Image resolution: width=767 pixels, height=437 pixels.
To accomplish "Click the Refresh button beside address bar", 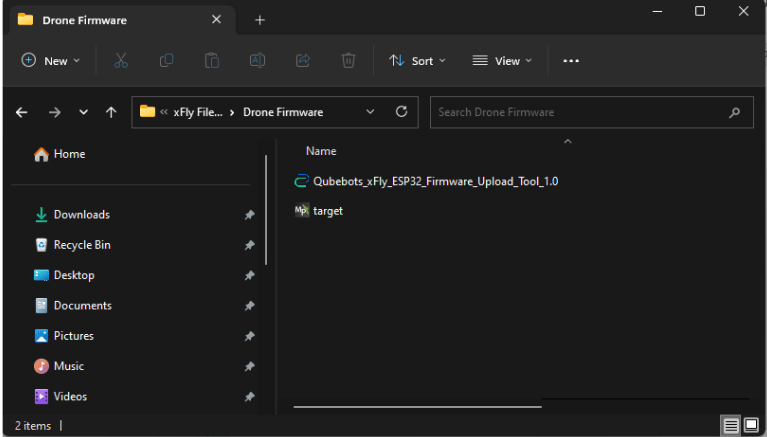I will pos(401,112).
